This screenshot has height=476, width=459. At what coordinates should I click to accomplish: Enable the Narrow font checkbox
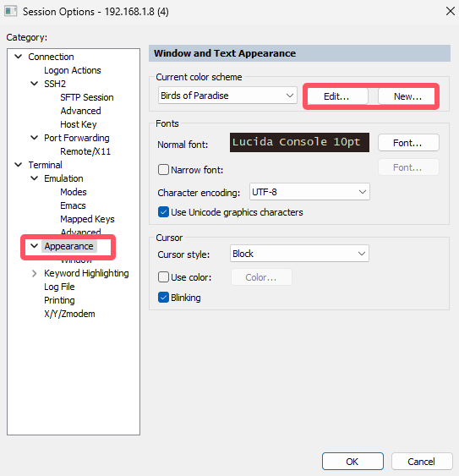click(163, 169)
